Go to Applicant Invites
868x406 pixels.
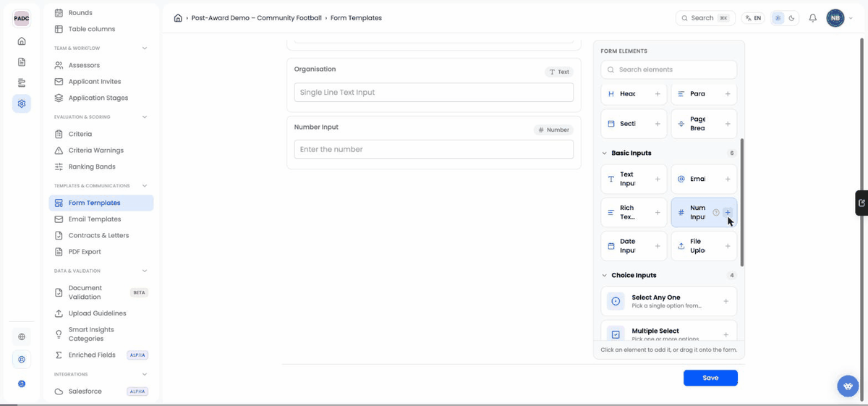pyautogui.click(x=101, y=82)
